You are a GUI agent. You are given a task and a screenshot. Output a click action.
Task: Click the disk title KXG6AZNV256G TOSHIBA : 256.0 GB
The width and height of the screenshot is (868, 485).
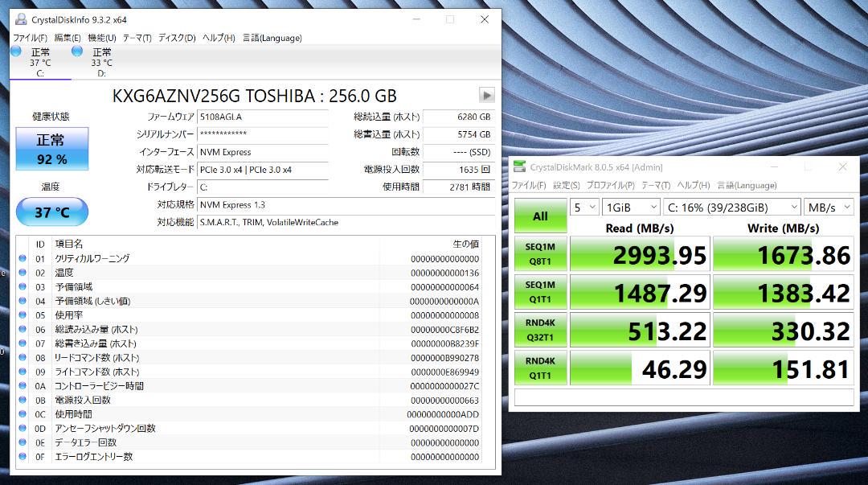[x=254, y=96]
